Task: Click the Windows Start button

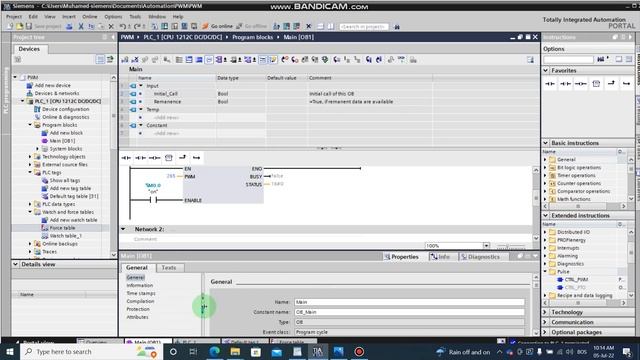Action: (9, 351)
